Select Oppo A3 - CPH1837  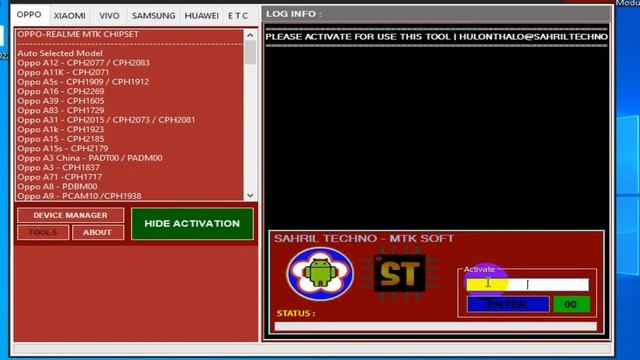[58, 167]
